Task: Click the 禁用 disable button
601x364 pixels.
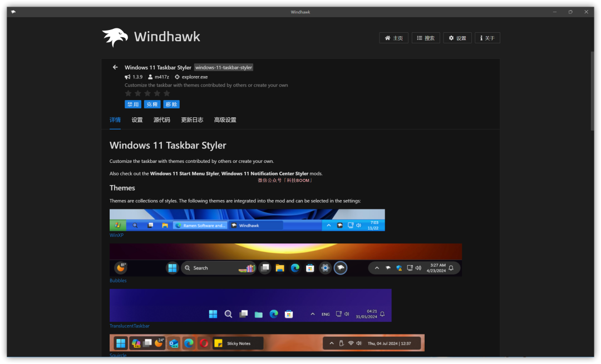Action: pos(133,104)
